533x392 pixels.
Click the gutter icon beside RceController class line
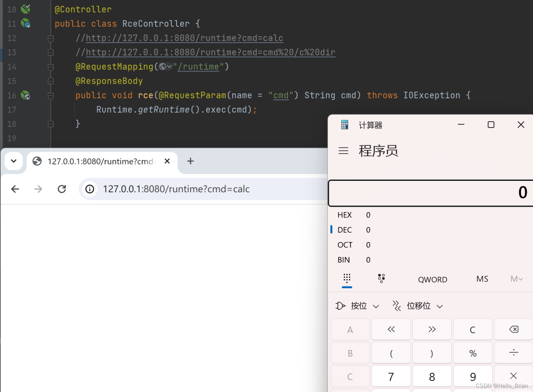point(26,23)
